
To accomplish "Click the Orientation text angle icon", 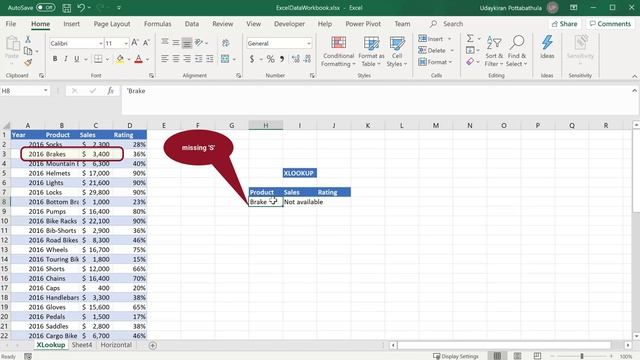I will (199, 42).
